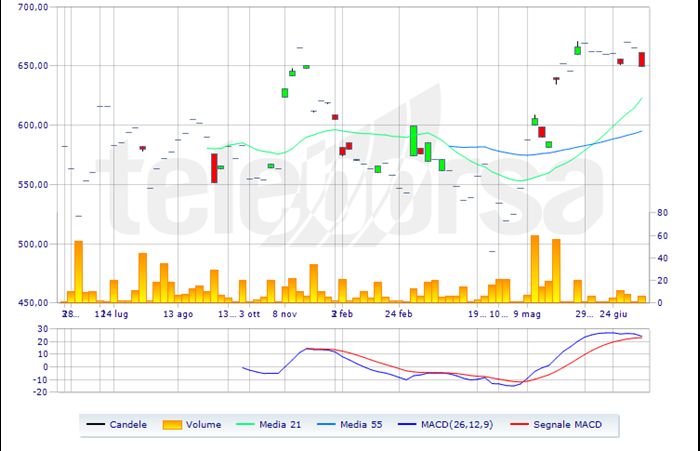The height and width of the screenshot is (451, 700).
Task: Click the 8 nov date label
Action: point(285,314)
